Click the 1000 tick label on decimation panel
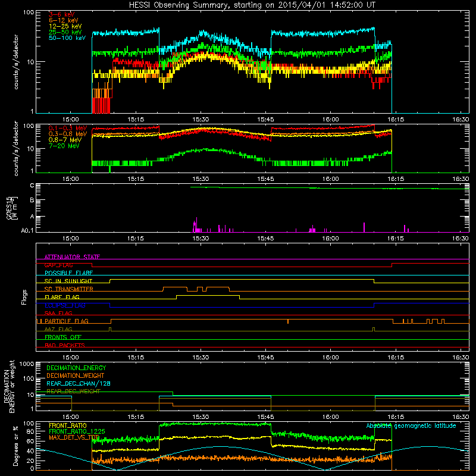Screen dimensions: 476x476 pyautogui.click(x=27, y=364)
